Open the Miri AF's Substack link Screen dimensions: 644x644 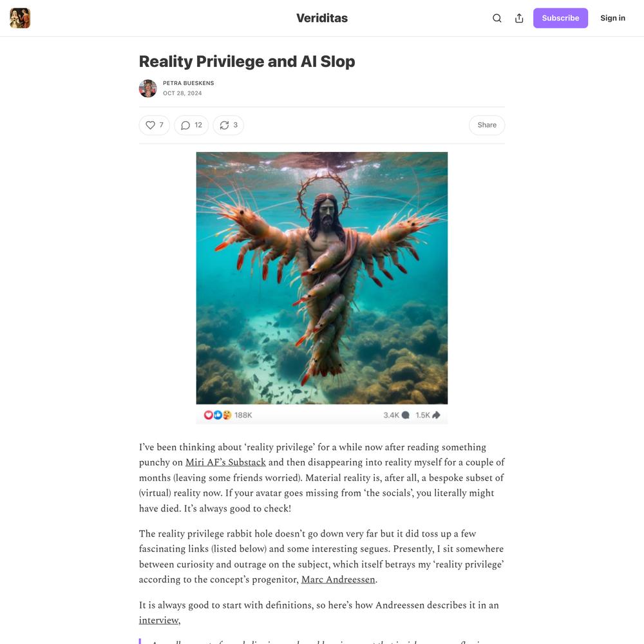pyautogui.click(x=225, y=462)
